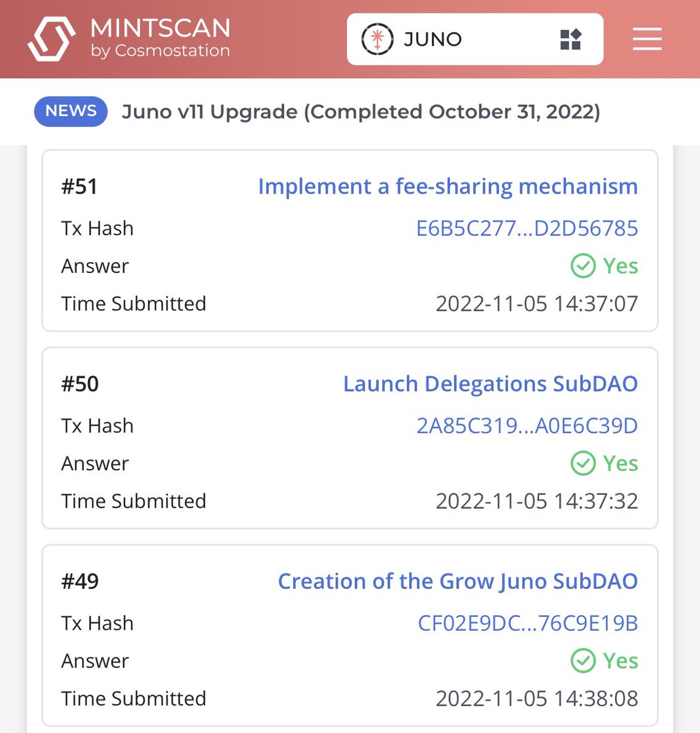
Task: Open the Juno v11 Upgrade news headline
Action: (361, 112)
